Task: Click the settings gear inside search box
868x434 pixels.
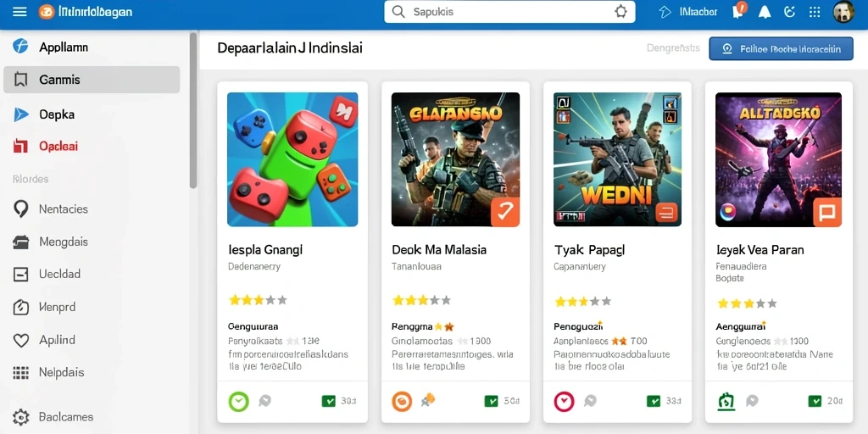Action: [621, 12]
